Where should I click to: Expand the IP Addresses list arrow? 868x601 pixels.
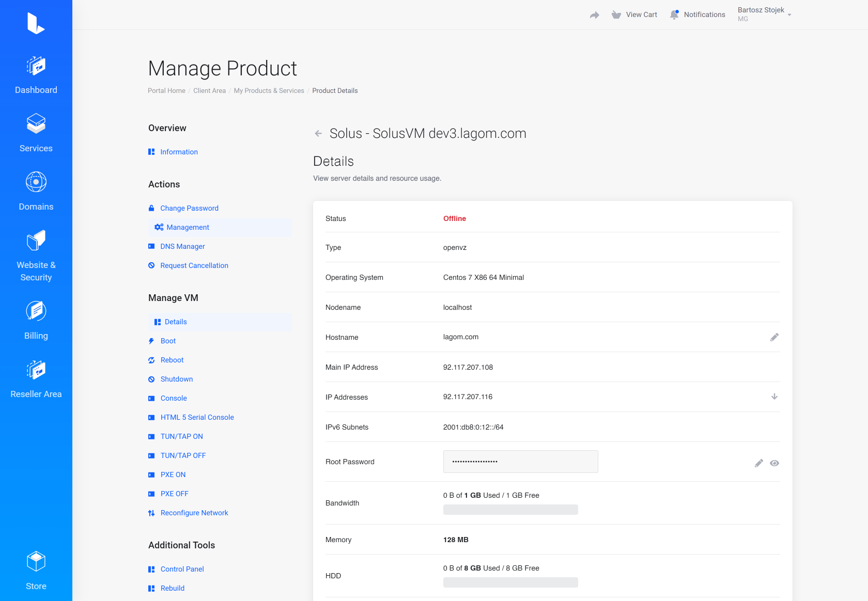click(774, 397)
